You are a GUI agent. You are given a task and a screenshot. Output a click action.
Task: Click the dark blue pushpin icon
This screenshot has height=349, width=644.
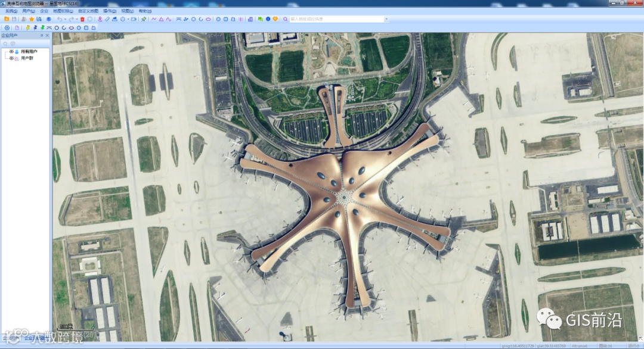pos(35,28)
